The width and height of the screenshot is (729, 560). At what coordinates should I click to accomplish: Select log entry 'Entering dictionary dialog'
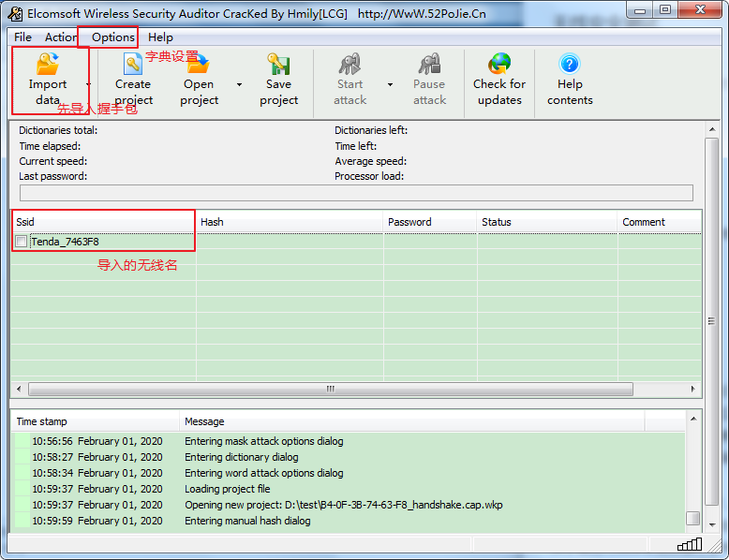[x=242, y=457]
